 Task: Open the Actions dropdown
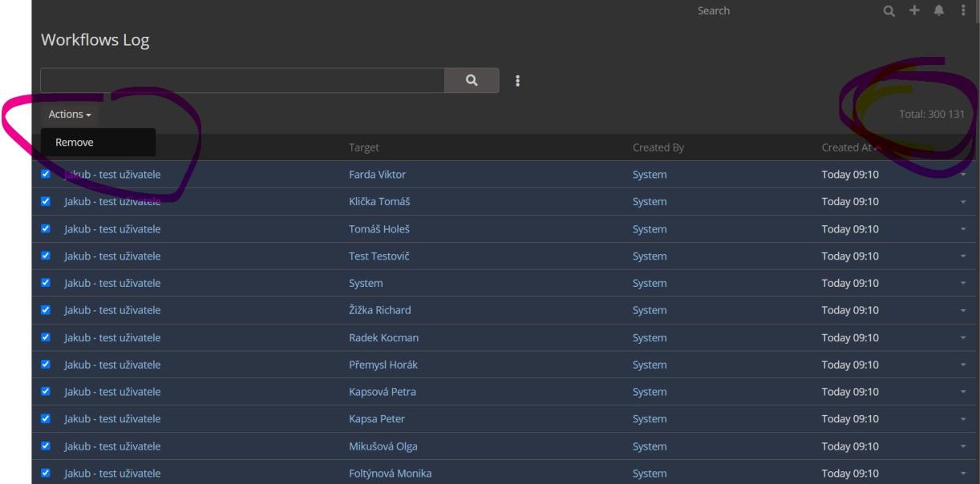click(x=70, y=115)
